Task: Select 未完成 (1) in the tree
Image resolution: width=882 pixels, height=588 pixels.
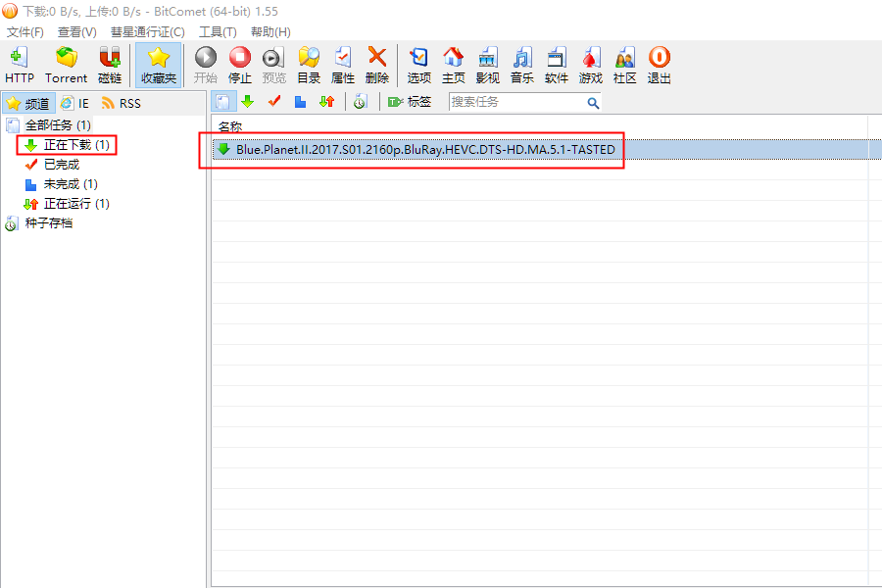Action: tap(62, 184)
